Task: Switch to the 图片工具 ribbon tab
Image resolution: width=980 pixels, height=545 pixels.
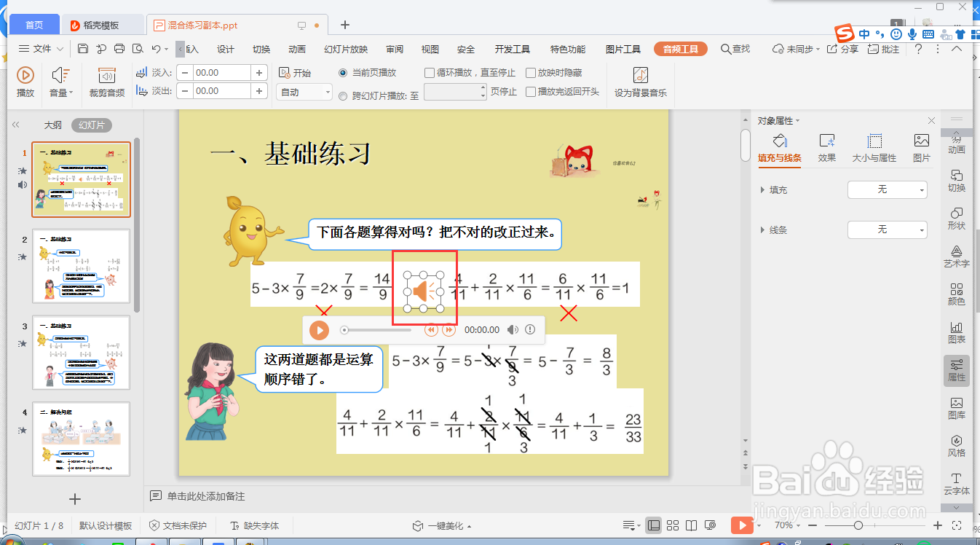Action: pos(623,49)
